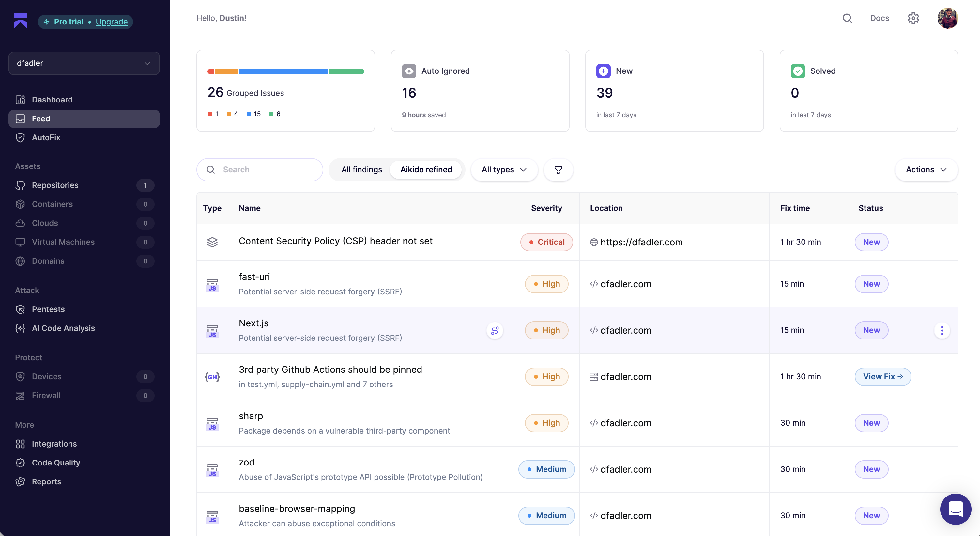The width and height of the screenshot is (980, 536).
Task: Open the Docs link
Action: coord(880,18)
